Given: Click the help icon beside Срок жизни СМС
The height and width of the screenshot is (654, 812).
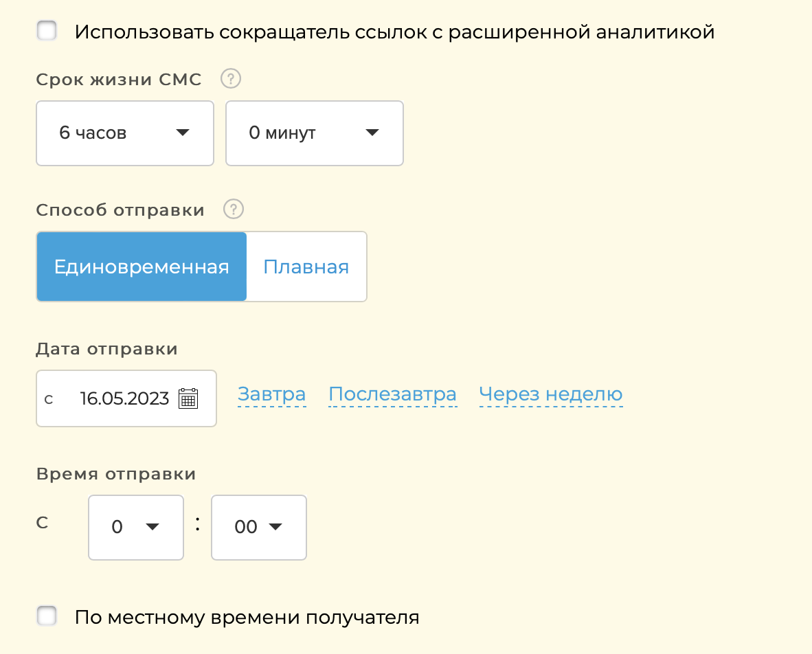Looking at the screenshot, I should [231, 80].
